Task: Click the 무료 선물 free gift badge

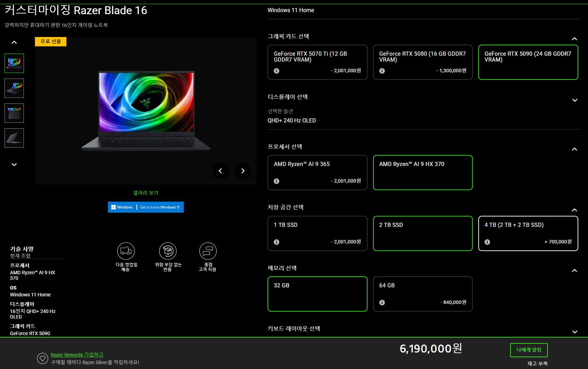Action: coord(51,41)
